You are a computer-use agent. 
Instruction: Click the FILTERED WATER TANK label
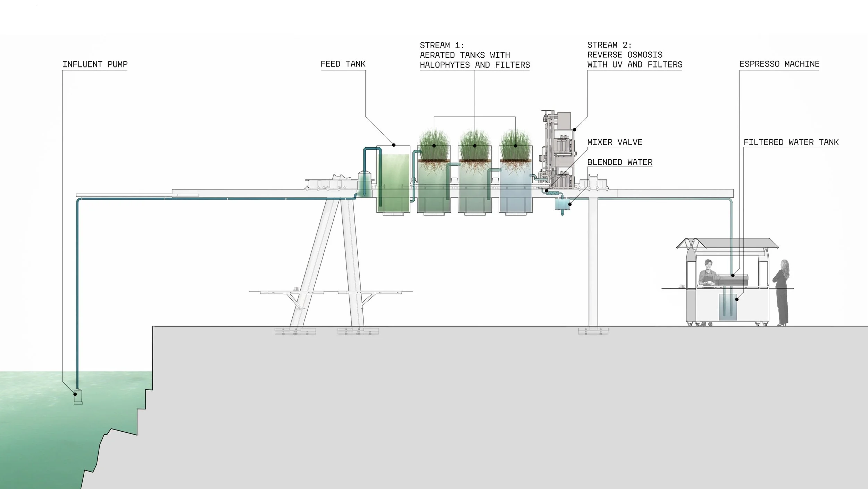click(791, 142)
